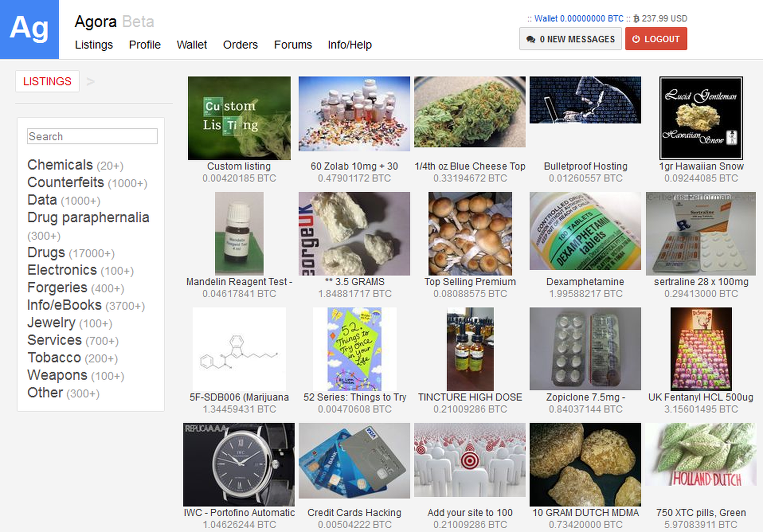The height and width of the screenshot is (532, 763).
Task: Click the Wallet 0.00000000 BTC balance link
Action: (x=579, y=18)
